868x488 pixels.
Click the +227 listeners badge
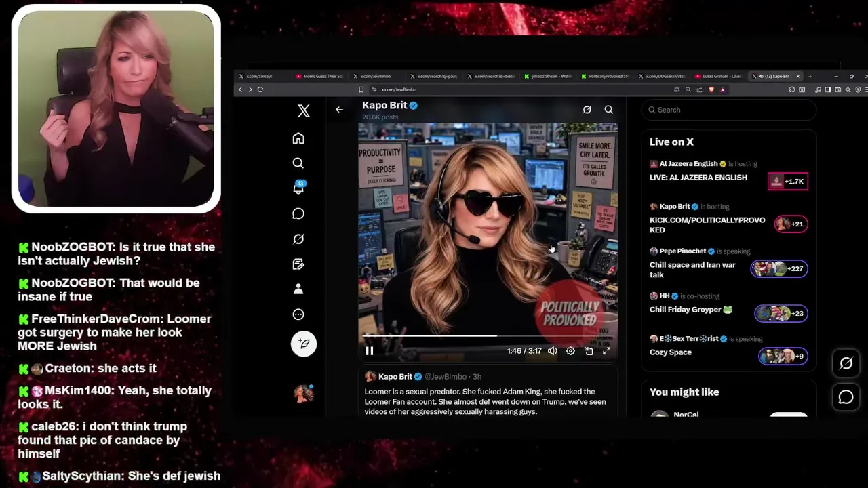pyautogui.click(x=778, y=269)
